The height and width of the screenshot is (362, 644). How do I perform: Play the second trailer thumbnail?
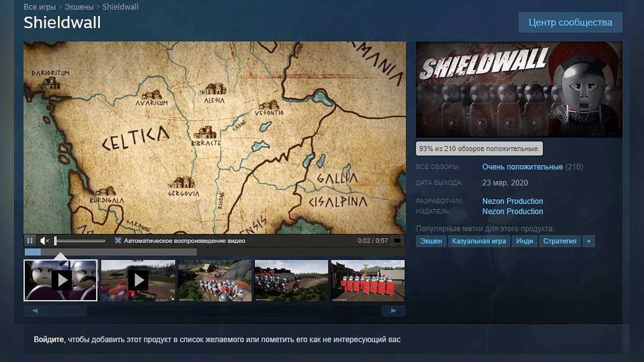(138, 280)
